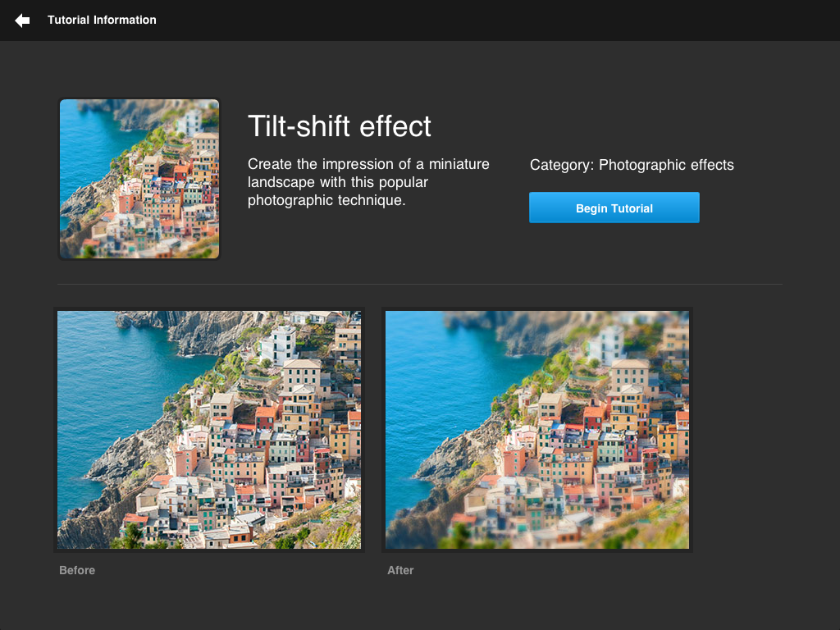The height and width of the screenshot is (630, 840).
Task: Open the Tilt-shift tutorial thumbnail
Action: click(139, 179)
